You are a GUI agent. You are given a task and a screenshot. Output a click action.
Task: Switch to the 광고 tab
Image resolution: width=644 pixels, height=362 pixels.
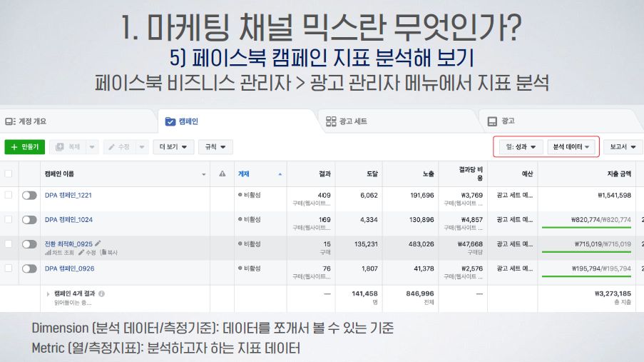561,121
